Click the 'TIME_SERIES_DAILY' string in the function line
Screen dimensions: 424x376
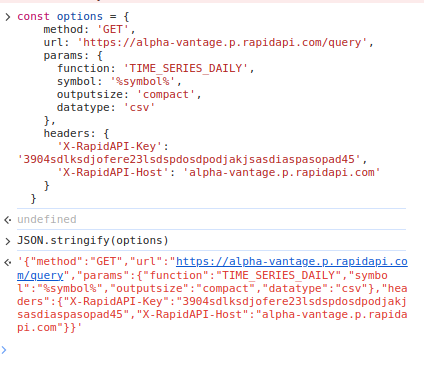tap(185, 68)
